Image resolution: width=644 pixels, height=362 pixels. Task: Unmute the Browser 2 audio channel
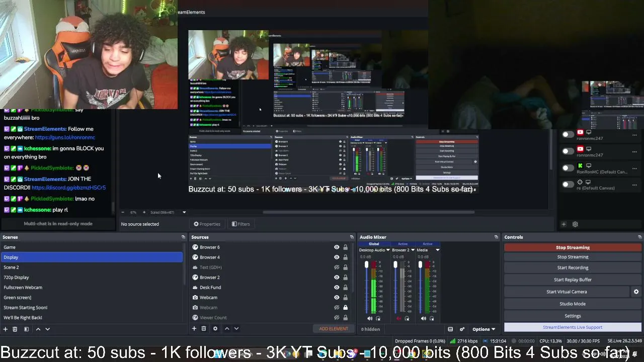pyautogui.click(x=398, y=318)
